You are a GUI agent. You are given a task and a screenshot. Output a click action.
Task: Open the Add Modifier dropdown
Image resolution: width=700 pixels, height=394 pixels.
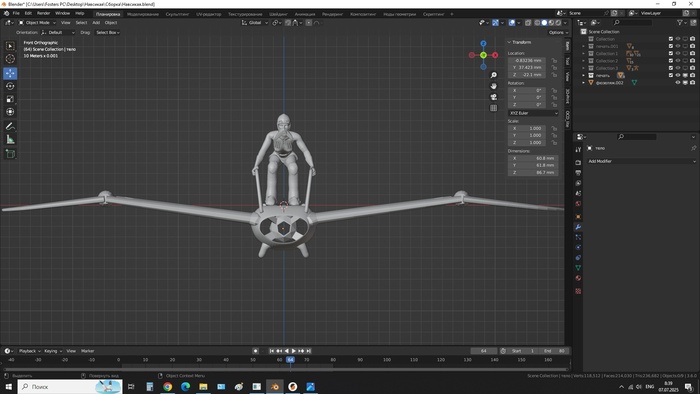point(642,161)
